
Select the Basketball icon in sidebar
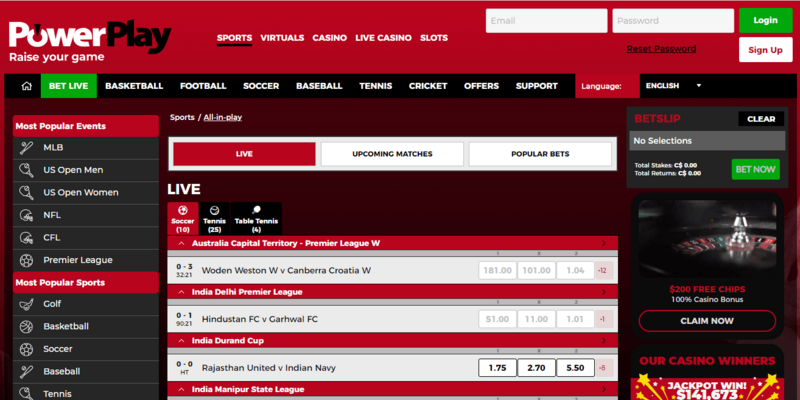26,327
